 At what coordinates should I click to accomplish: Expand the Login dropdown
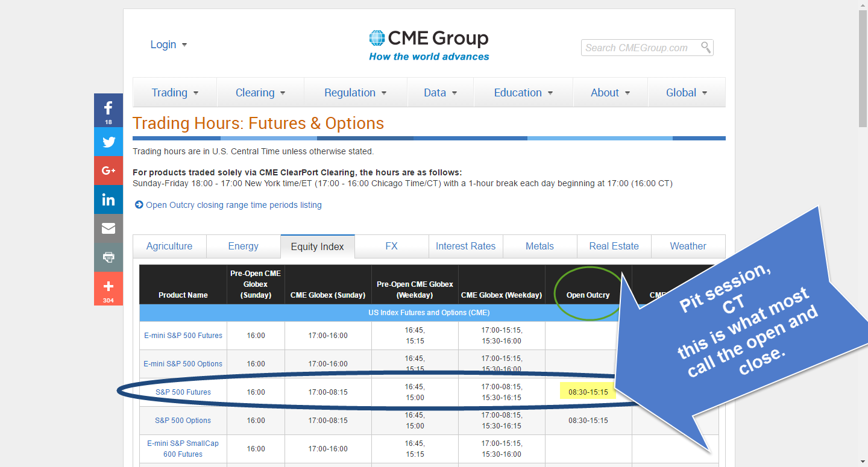pyautogui.click(x=169, y=45)
